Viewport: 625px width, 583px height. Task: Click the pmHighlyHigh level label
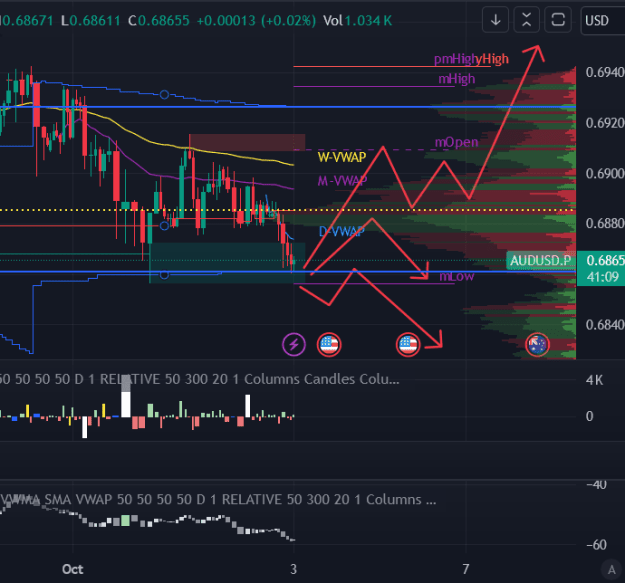click(x=471, y=59)
